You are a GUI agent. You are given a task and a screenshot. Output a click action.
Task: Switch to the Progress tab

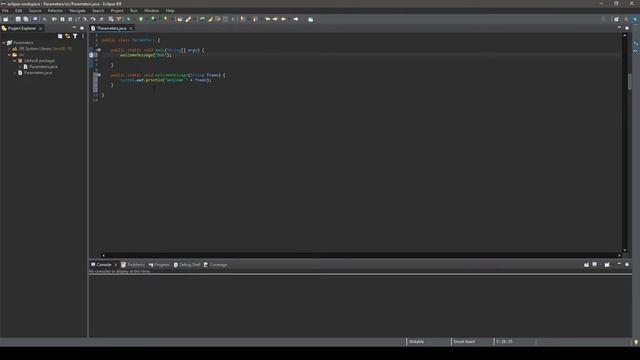coord(159,264)
